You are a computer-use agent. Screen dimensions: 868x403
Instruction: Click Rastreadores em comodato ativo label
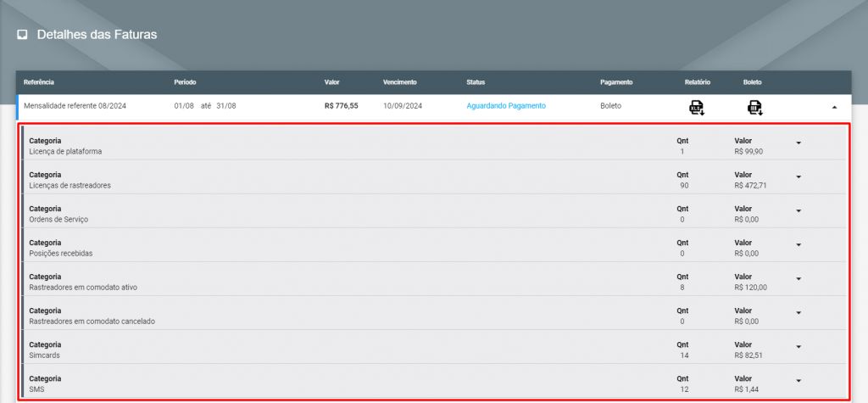pyautogui.click(x=83, y=287)
